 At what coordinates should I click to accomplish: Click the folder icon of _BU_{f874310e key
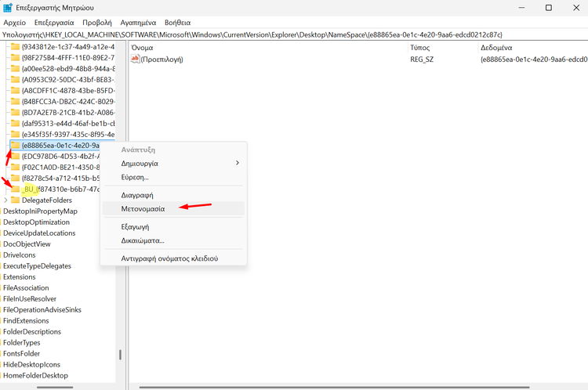[16, 190]
